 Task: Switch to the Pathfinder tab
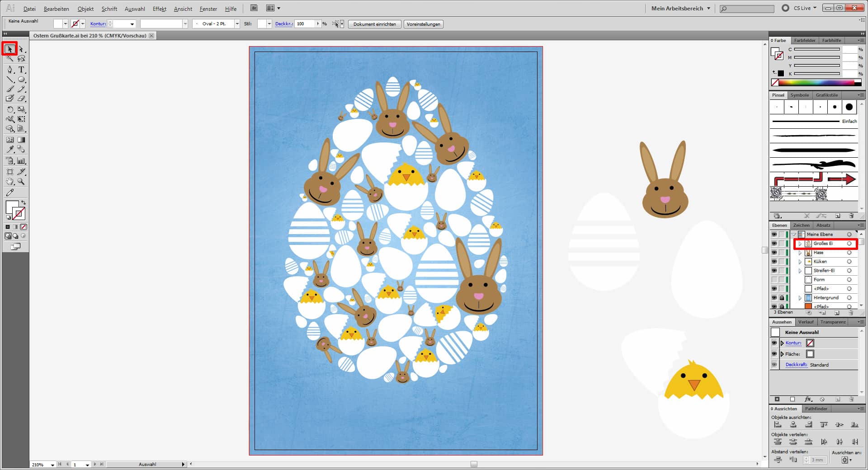coord(816,409)
